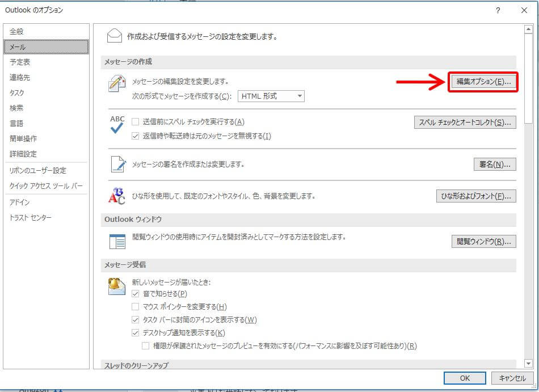This screenshot has height=392, width=539.
Task: Enable 送信前にスペル チェックを実行する checkbox
Action: click(136, 122)
